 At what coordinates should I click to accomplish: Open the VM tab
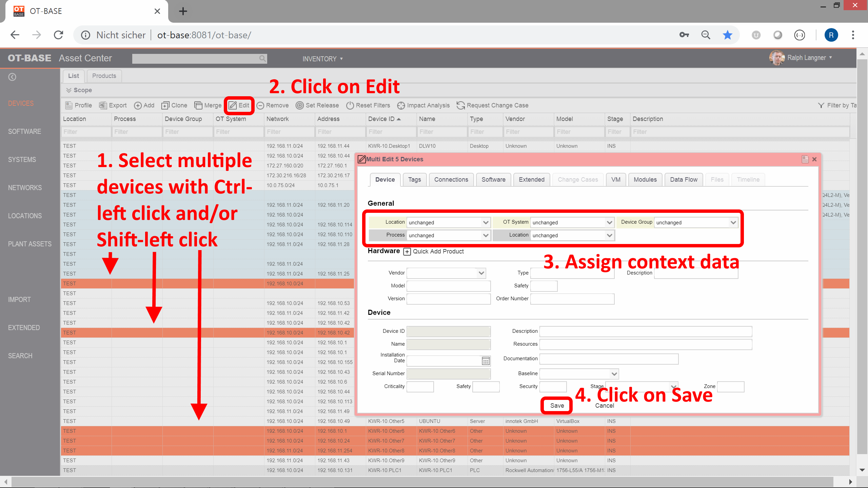pyautogui.click(x=616, y=180)
